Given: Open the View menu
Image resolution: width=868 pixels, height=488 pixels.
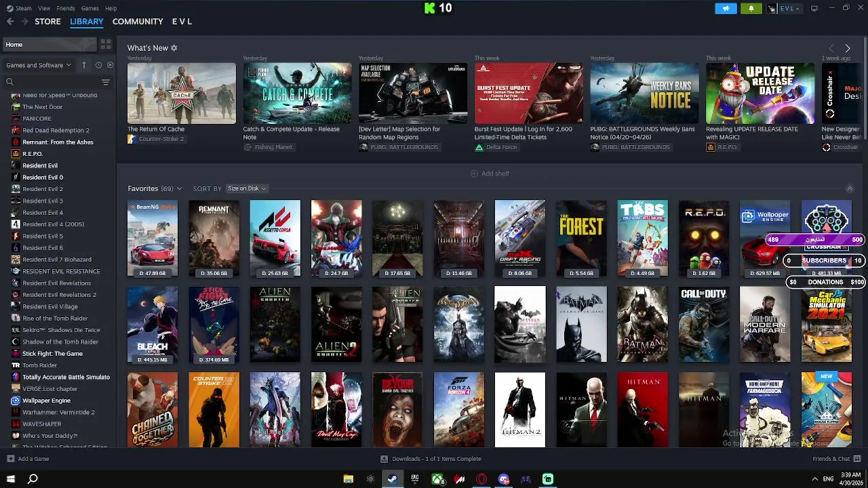Looking at the screenshot, I should click(44, 8).
